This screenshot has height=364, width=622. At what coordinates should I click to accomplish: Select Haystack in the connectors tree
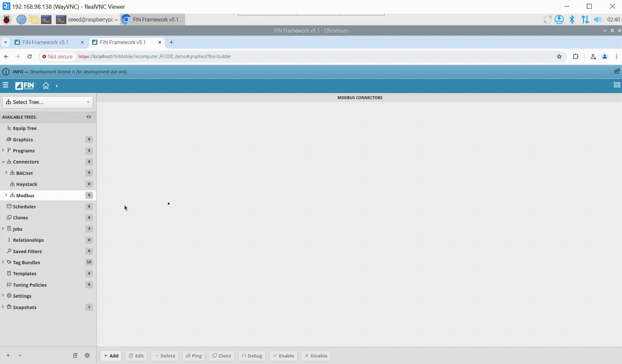(26, 184)
